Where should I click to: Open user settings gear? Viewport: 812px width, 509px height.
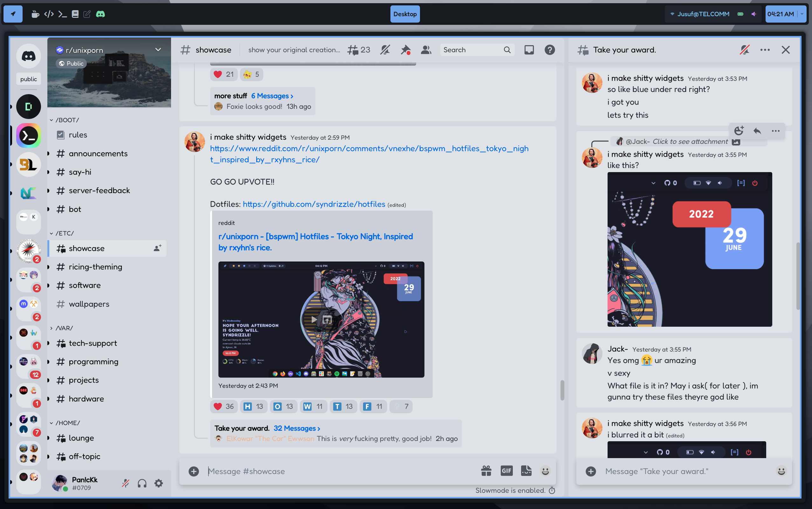click(x=159, y=484)
